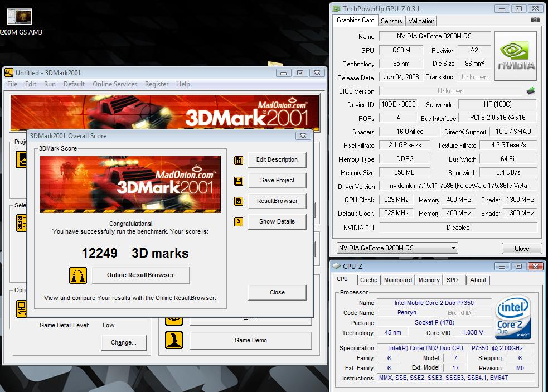
Task: Minimize the GPU-Z window
Action: click(502, 9)
